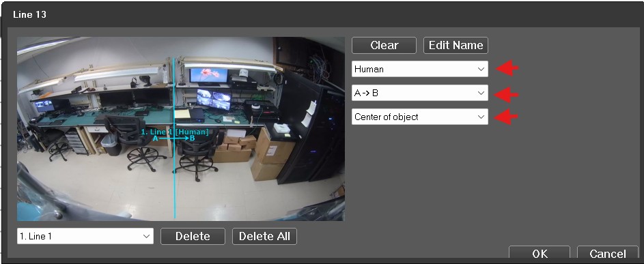Open the A -> B direction dropdown
This screenshot has height=264, width=644.
tap(420, 93)
